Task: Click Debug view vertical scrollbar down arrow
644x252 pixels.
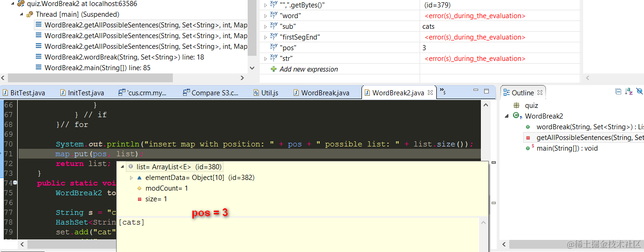Action: pyautogui.click(x=253, y=68)
